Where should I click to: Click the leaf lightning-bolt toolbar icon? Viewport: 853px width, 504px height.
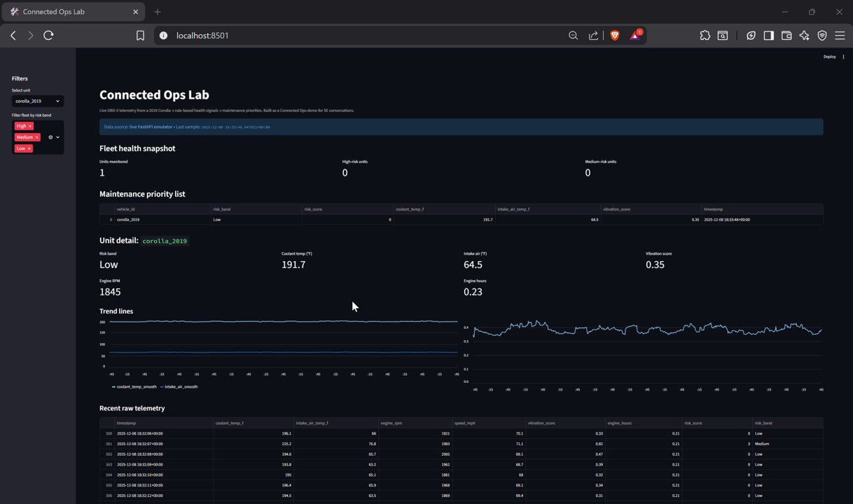[751, 36]
